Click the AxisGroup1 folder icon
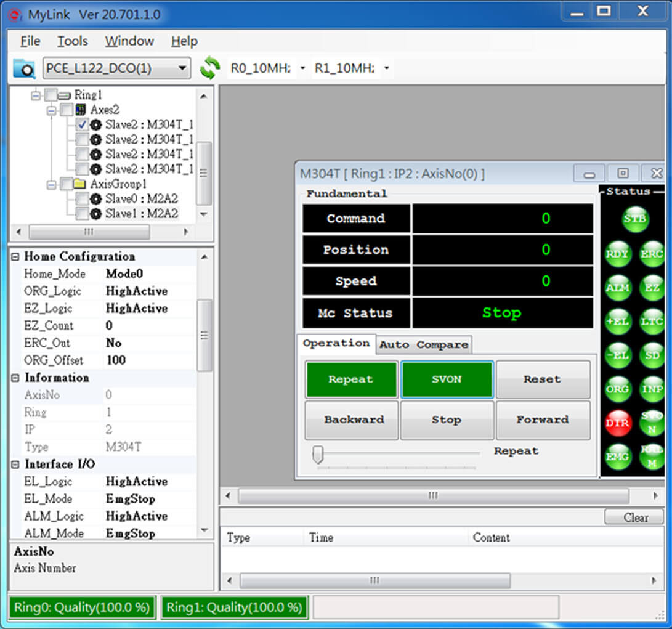The image size is (672, 629). pyautogui.click(x=79, y=184)
